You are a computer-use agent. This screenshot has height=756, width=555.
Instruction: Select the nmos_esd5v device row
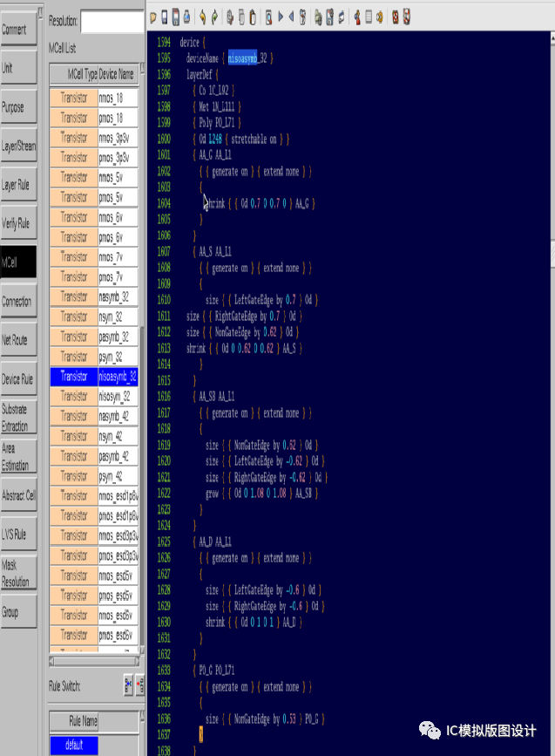94,576
